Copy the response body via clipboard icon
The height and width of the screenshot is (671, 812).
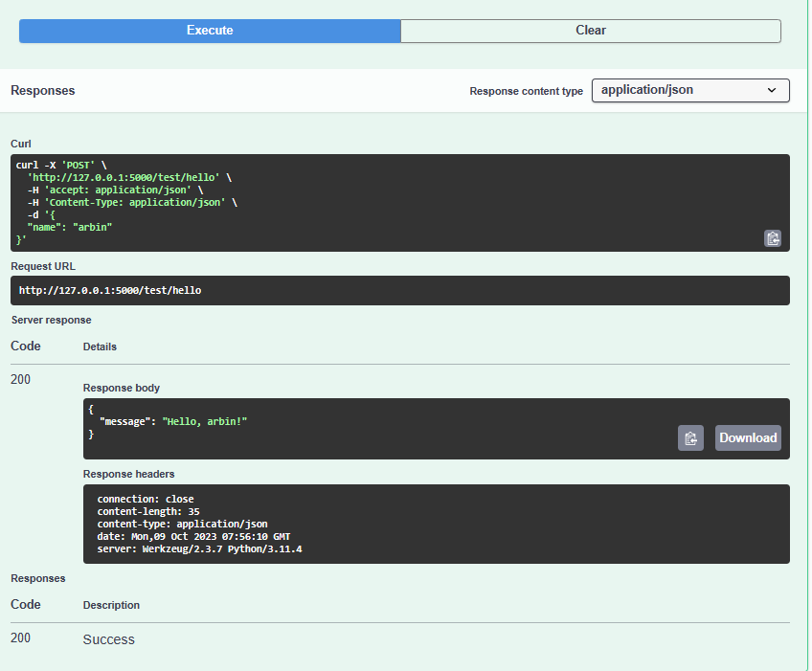click(690, 438)
